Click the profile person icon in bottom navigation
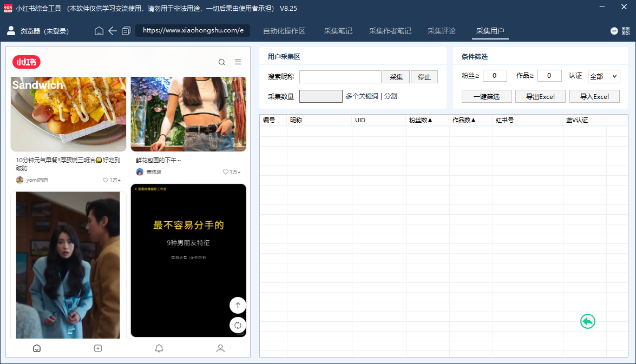The height and width of the screenshot is (364, 636). pos(220,348)
